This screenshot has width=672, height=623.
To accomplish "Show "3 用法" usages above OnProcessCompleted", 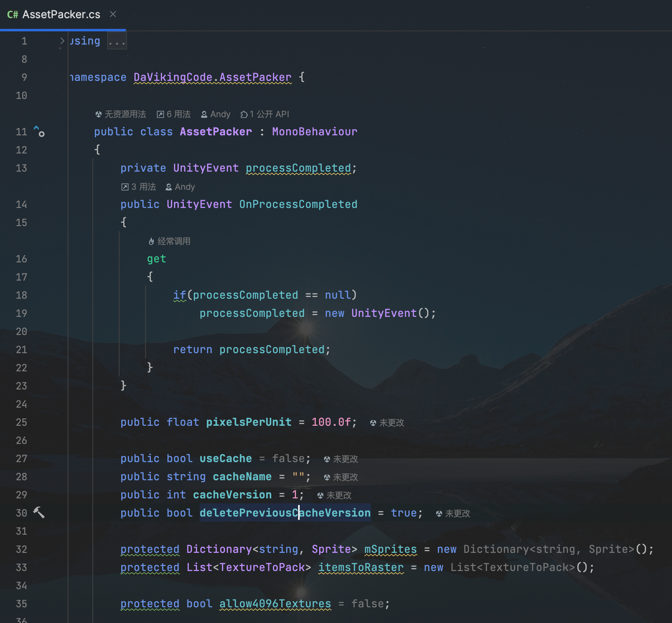I will click(x=139, y=187).
